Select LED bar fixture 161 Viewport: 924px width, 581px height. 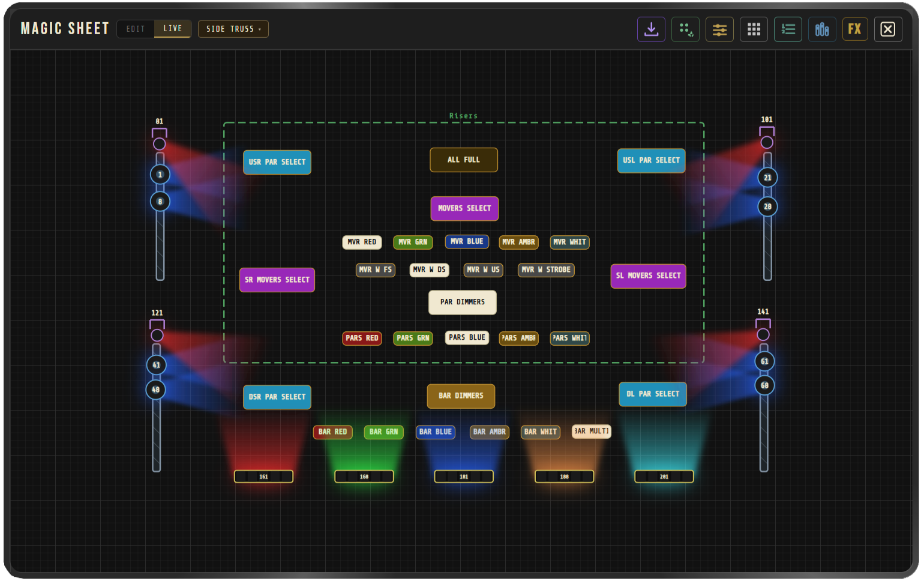tap(263, 477)
